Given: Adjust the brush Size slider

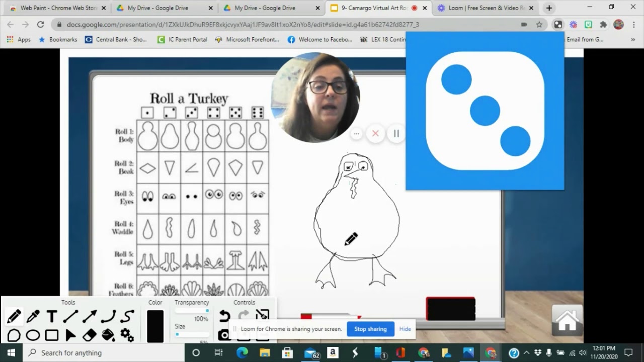Looking at the screenshot, I should tap(192, 334).
